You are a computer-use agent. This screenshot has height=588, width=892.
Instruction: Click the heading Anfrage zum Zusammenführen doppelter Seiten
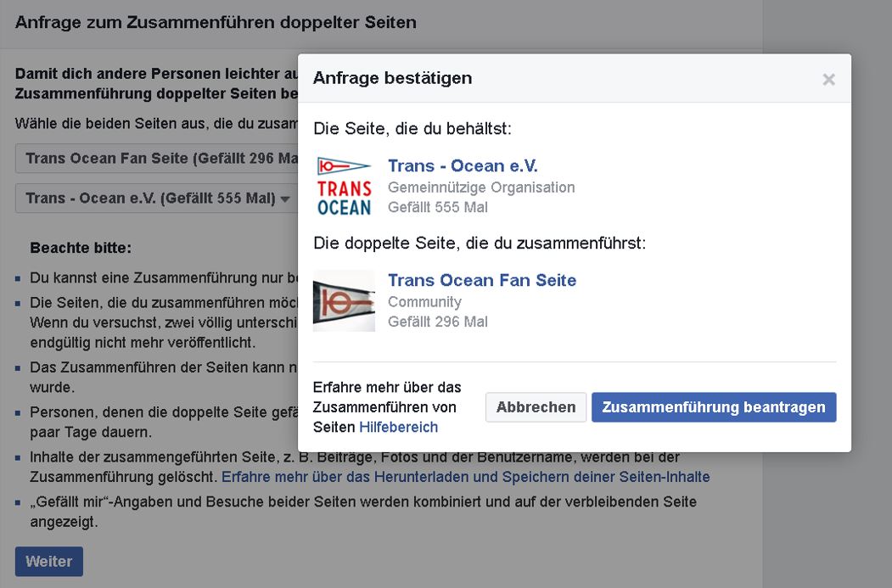(x=216, y=22)
